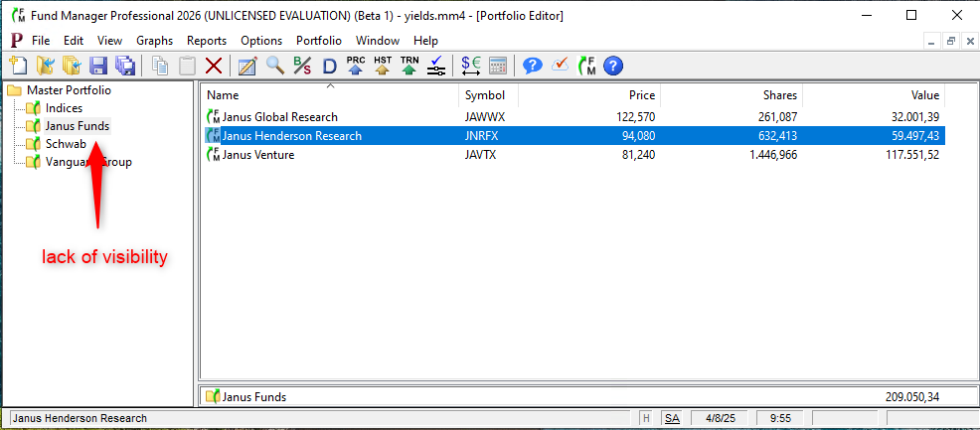The height and width of the screenshot is (430, 980).
Task: Click the cloud with checkmark icon
Action: coord(561,66)
